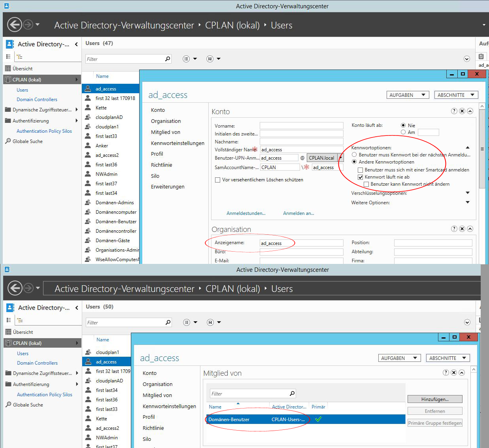Screen dimensions: 489x448
Task: Click the search magnifier in the Filter box
Action: tap(167, 58)
